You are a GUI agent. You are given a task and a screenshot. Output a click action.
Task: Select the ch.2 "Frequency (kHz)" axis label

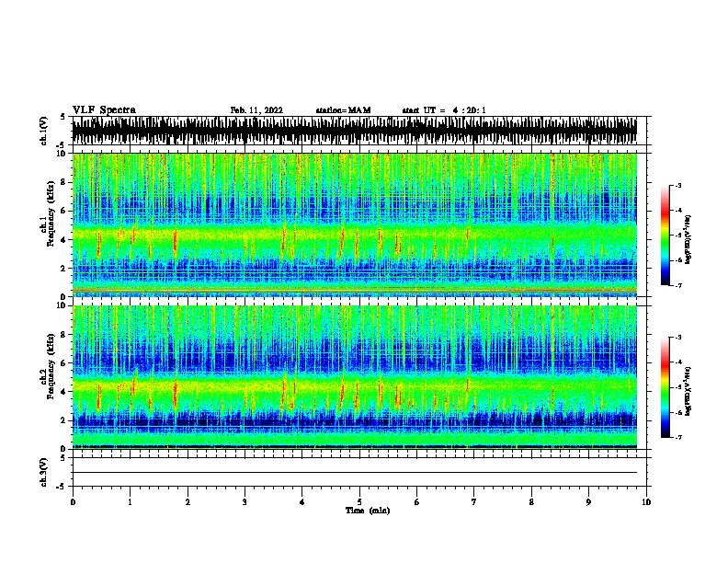click(x=51, y=366)
